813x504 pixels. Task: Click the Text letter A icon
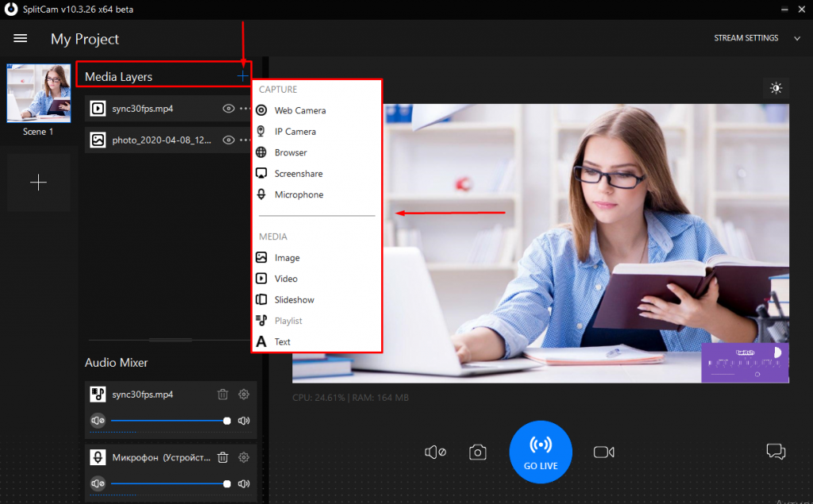coord(261,342)
